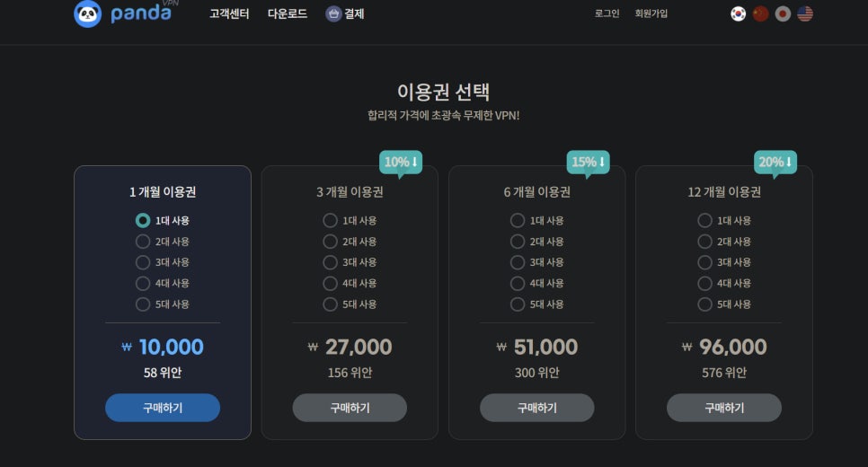
Task: Click the 6개월 이용권 card title
Action: (537, 192)
